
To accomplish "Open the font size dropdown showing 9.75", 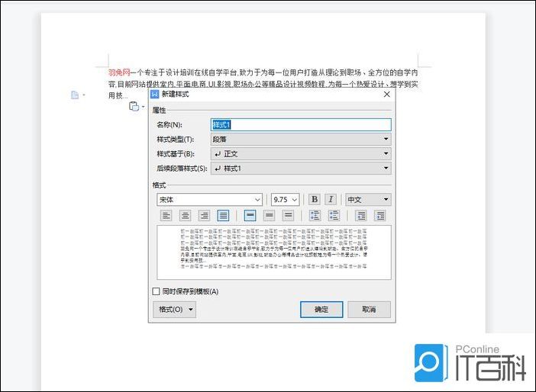I will coord(285,200).
